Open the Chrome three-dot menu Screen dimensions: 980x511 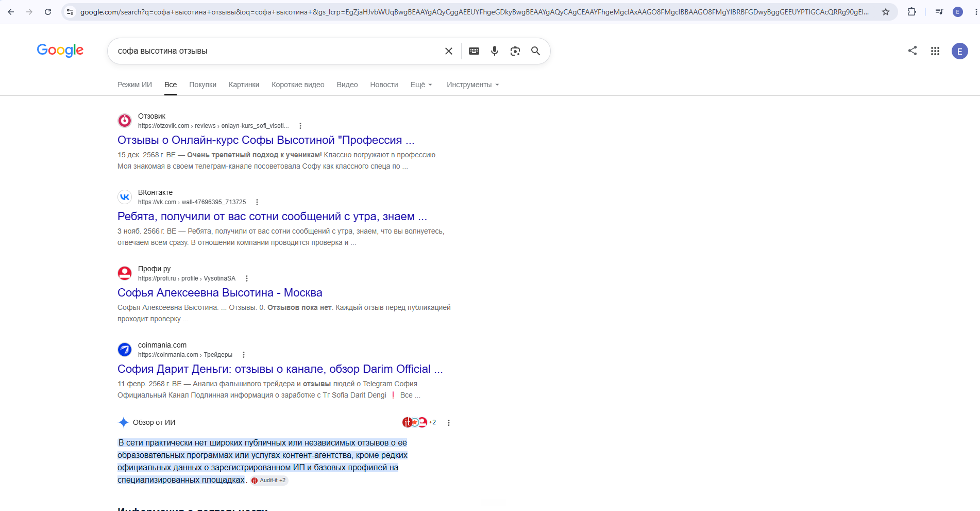click(x=976, y=12)
